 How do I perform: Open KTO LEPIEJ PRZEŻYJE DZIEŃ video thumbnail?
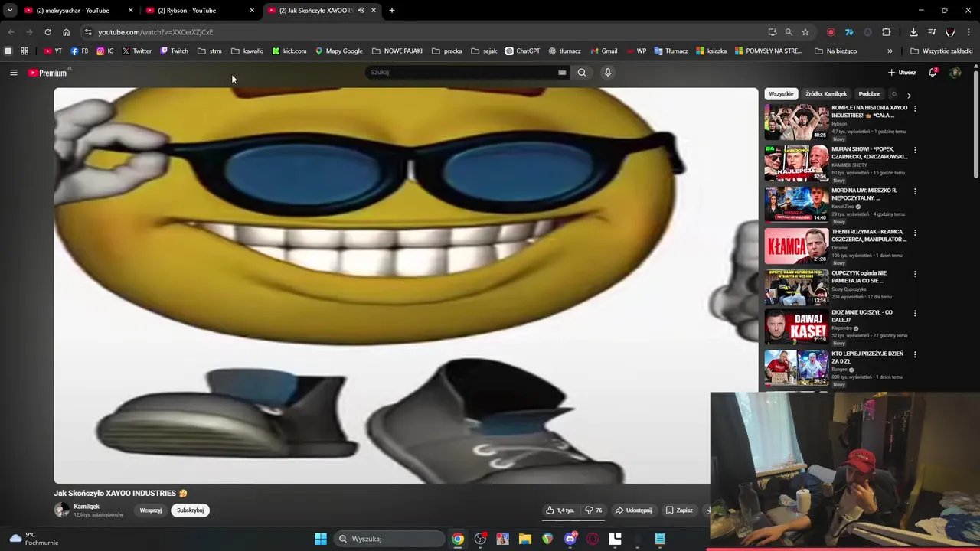[796, 368]
